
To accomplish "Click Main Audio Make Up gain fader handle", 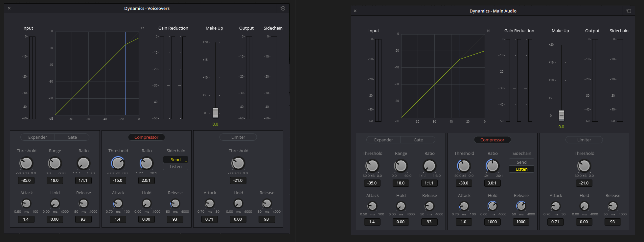I will pyautogui.click(x=562, y=115).
